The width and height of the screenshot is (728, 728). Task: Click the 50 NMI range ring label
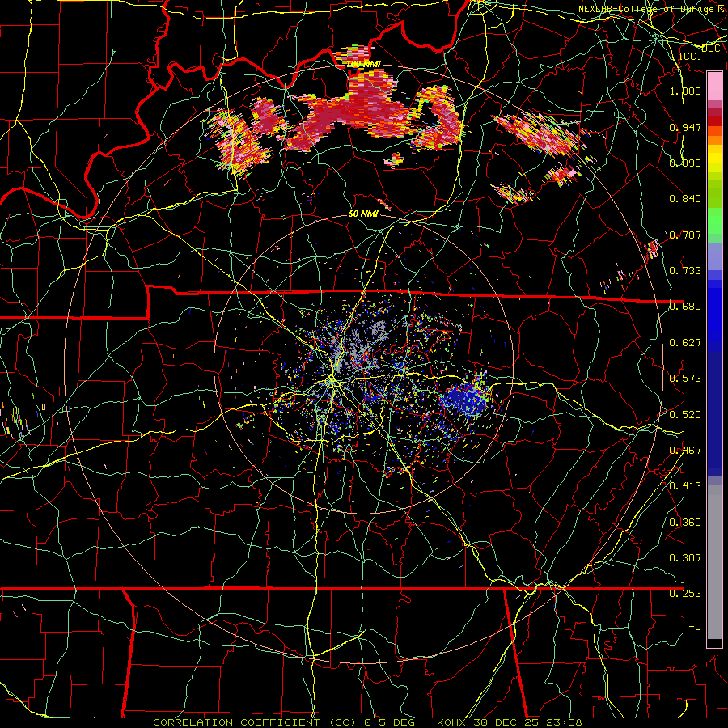point(363,214)
